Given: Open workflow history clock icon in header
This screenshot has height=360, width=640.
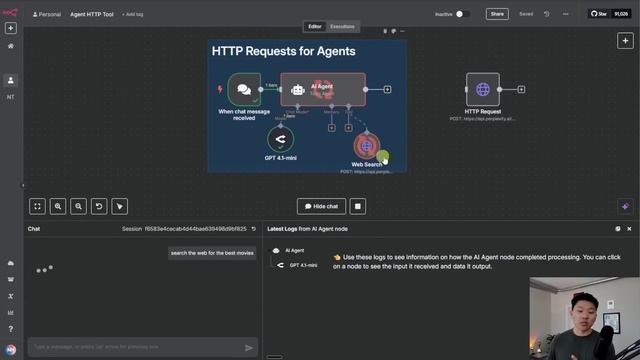Looking at the screenshot, I should pos(547,14).
